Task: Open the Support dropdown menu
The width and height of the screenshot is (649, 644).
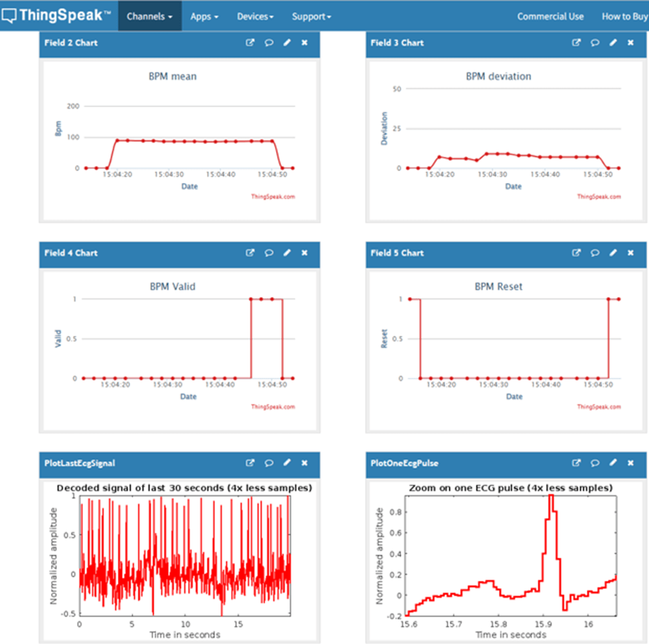Action: tap(311, 16)
